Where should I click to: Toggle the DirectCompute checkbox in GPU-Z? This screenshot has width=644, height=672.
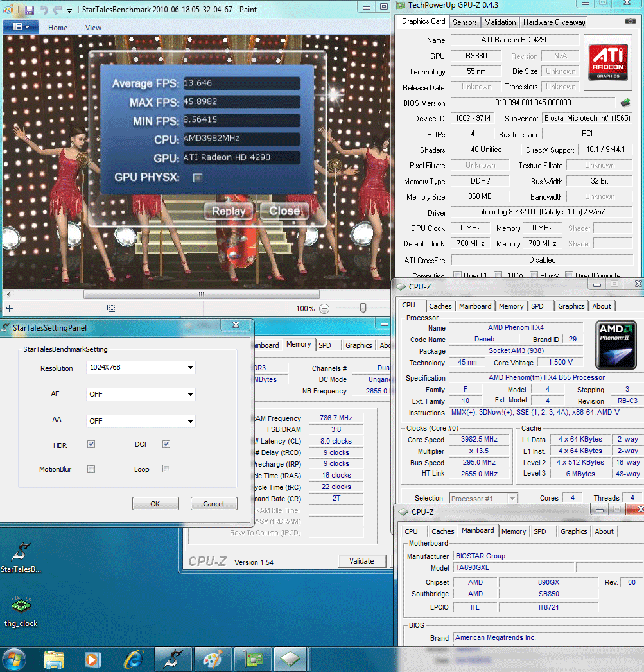[569, 275]
